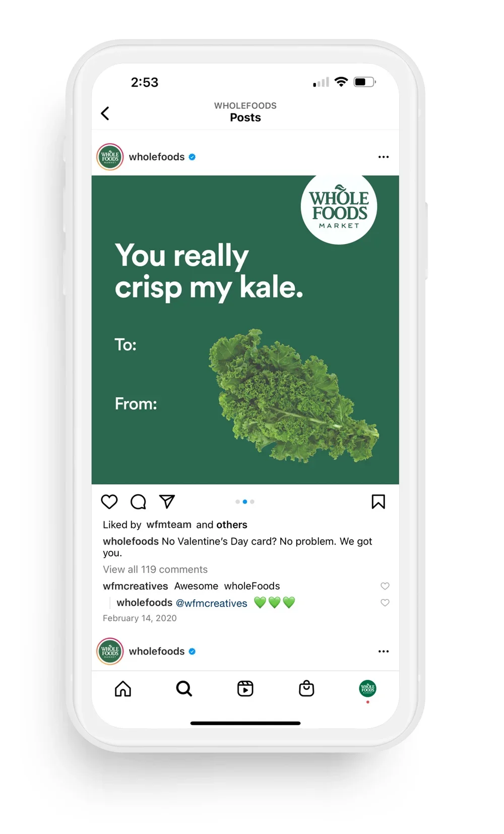The image size is (504, 834).
Task: Go to the Home tab
Action: (123, 688)
